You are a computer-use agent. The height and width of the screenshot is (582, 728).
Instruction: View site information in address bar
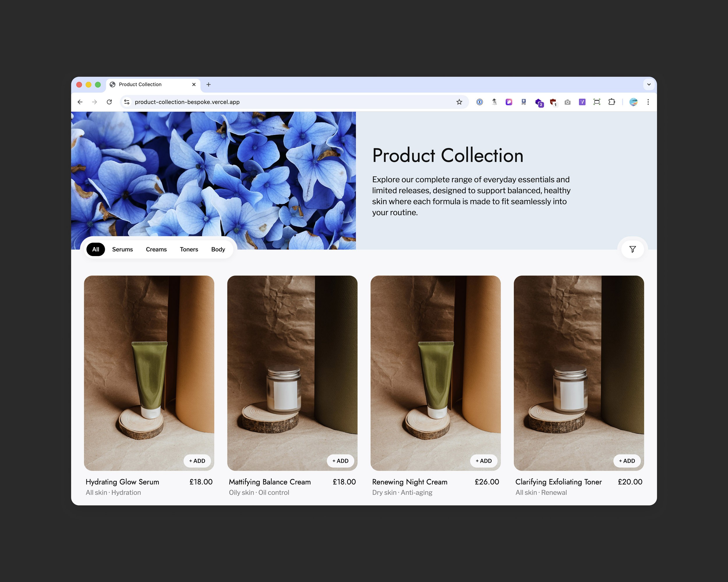(127, 102)
